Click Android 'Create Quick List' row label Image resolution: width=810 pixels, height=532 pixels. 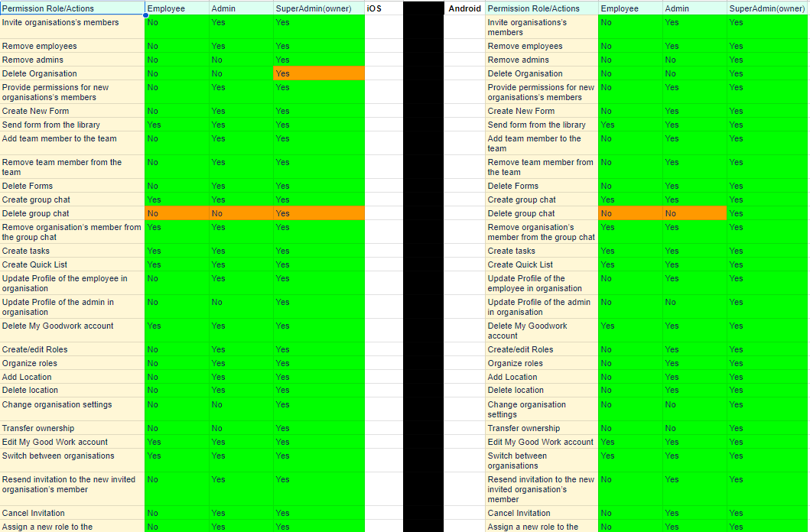tap(542, 264)
